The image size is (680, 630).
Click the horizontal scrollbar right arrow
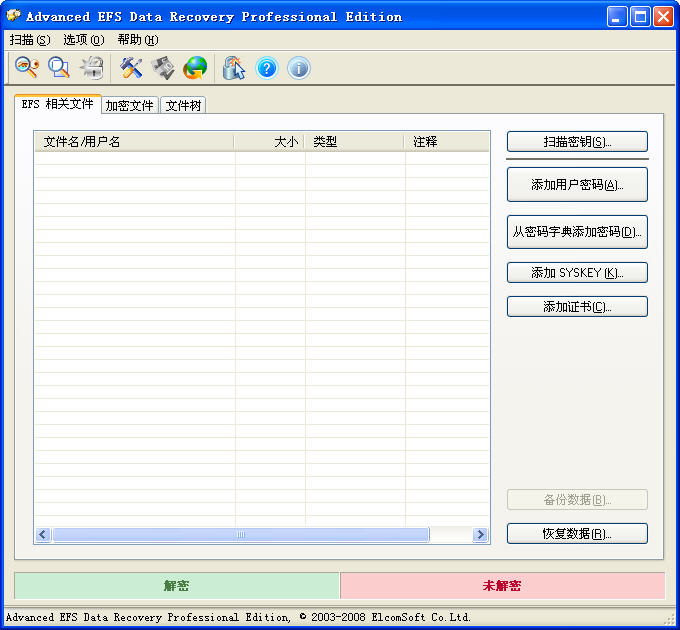(x=481, y=535)
